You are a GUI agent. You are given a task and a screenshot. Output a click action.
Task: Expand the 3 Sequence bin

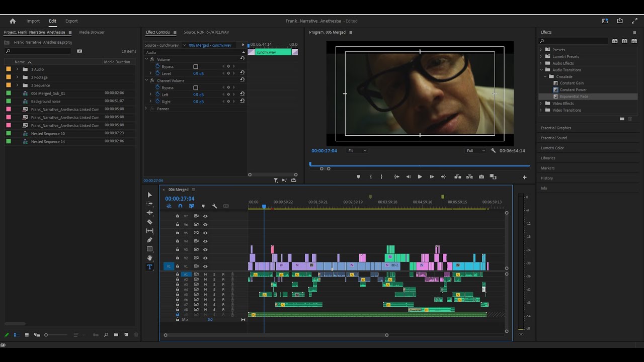(x=17, y=85)
